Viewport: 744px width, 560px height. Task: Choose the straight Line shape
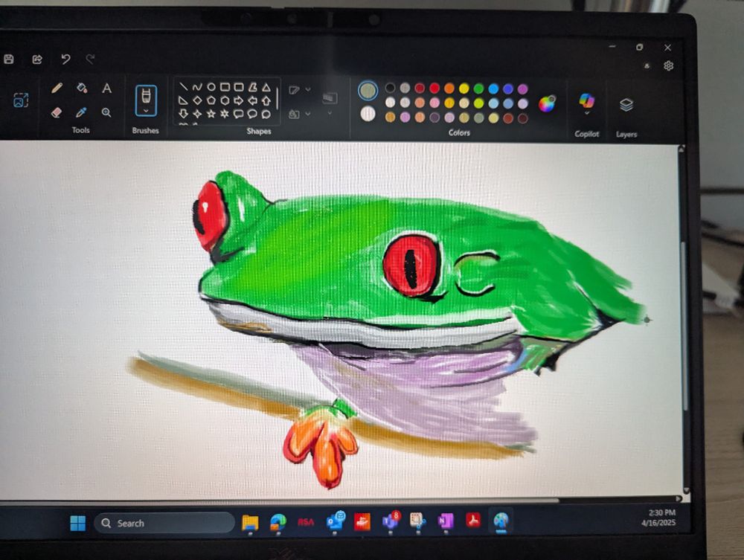pos(183,87)
